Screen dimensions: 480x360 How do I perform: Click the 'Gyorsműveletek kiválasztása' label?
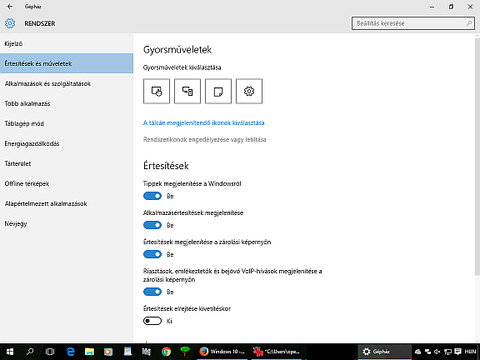coord(182,68)
